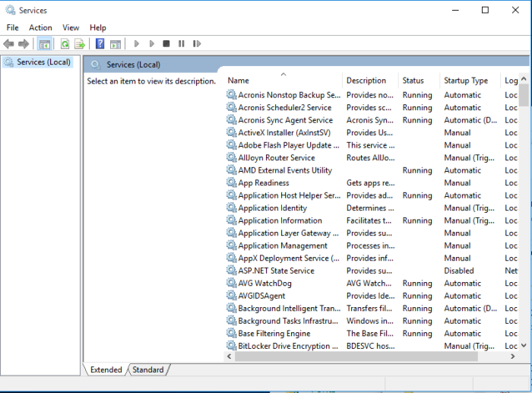Click the gear icon of BitLocker Drive Encryption
The image size is (532, 393).
231,345
